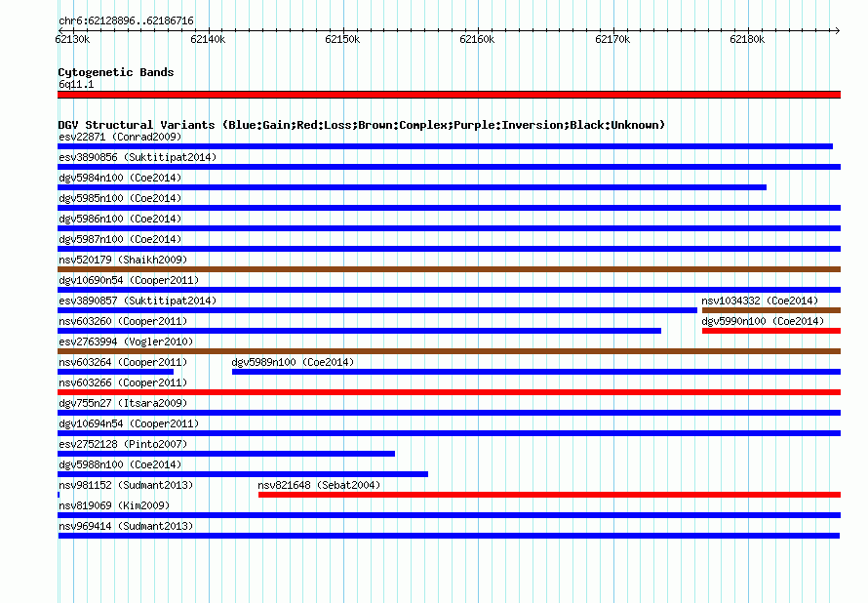
Task: Click the red 6q11.1 cytogenetic band bar
Action: point(449,95)
